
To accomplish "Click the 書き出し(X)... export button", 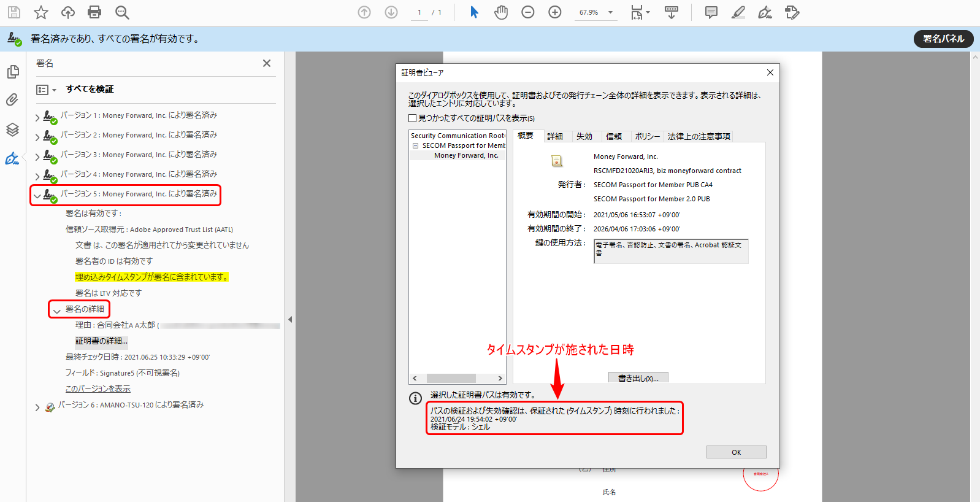I will click(638, 378).
